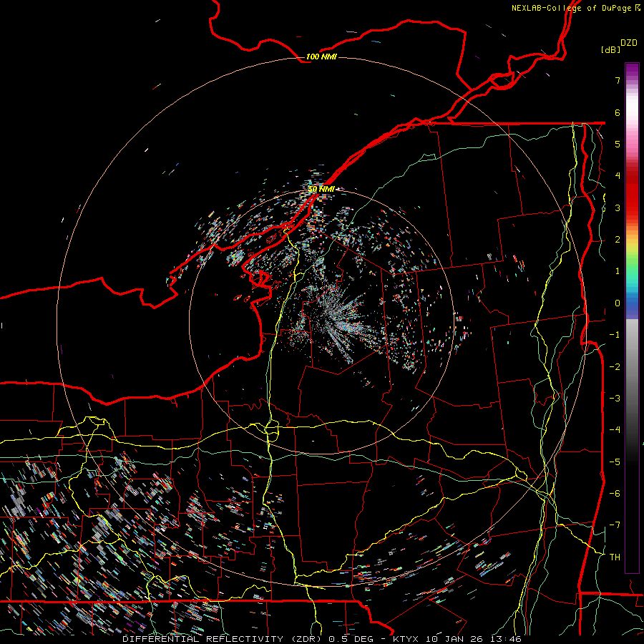Image resolution: width=644 pixels, height=644 pixels.
Task: Click the 6 value on the legend
Action: pyautogui.click(x=618, y=112)
